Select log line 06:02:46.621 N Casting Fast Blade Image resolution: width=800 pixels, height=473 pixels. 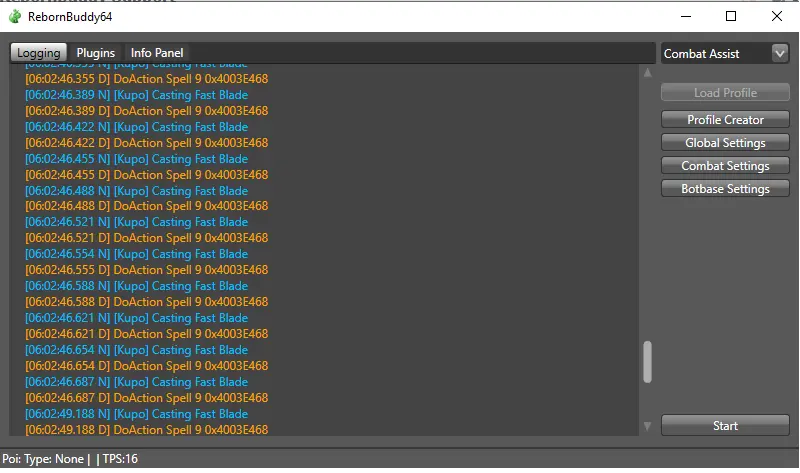pyautogui.click(x=136, y=318)
